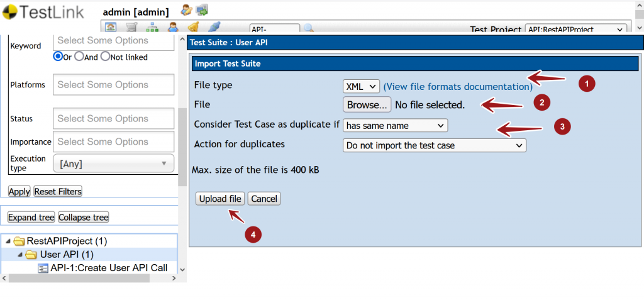The width and height of the screenshot is (644, 300).
Task: Go to the home desktop toolbar icon
Action: [111, 28]
